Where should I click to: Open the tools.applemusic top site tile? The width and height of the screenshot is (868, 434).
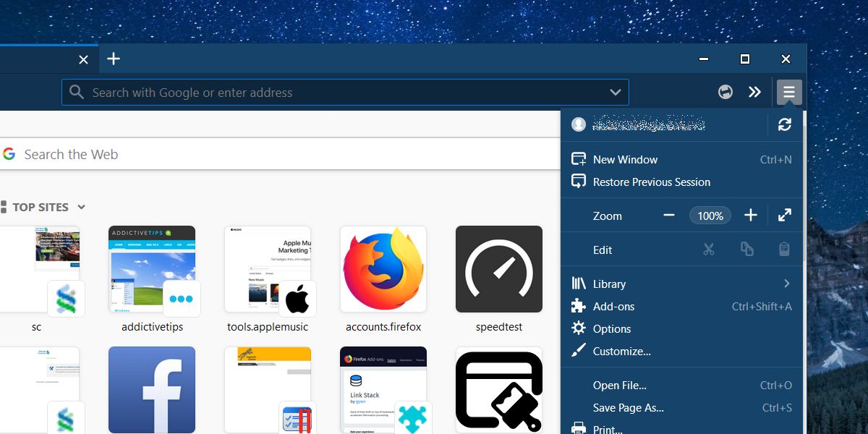[x=268, y=269]
